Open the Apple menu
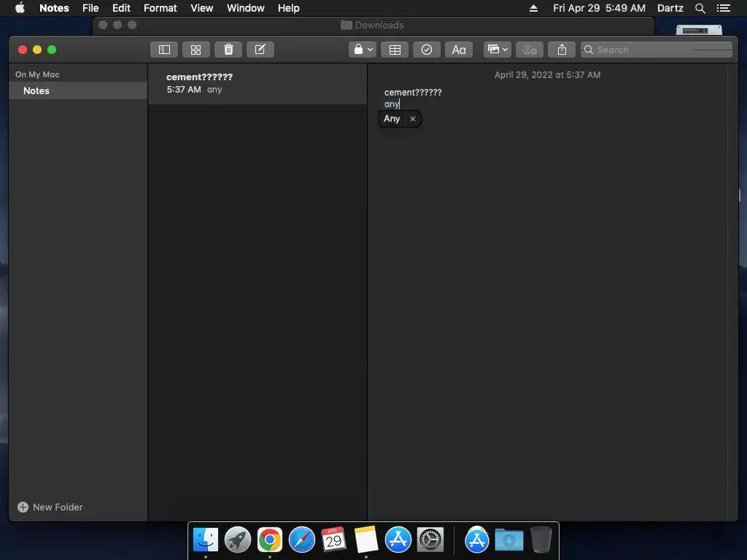747x560 pixels. click(x=20, y=8)
